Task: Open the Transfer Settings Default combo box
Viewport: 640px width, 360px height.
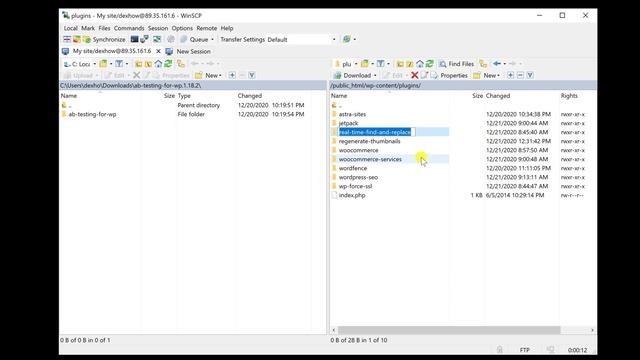Action: 302,40
